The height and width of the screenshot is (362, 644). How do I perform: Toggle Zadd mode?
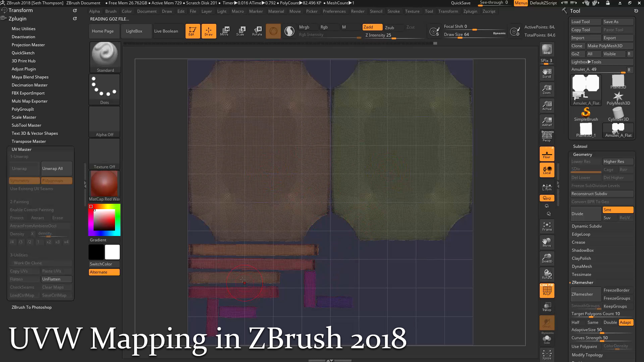point(372,27)
